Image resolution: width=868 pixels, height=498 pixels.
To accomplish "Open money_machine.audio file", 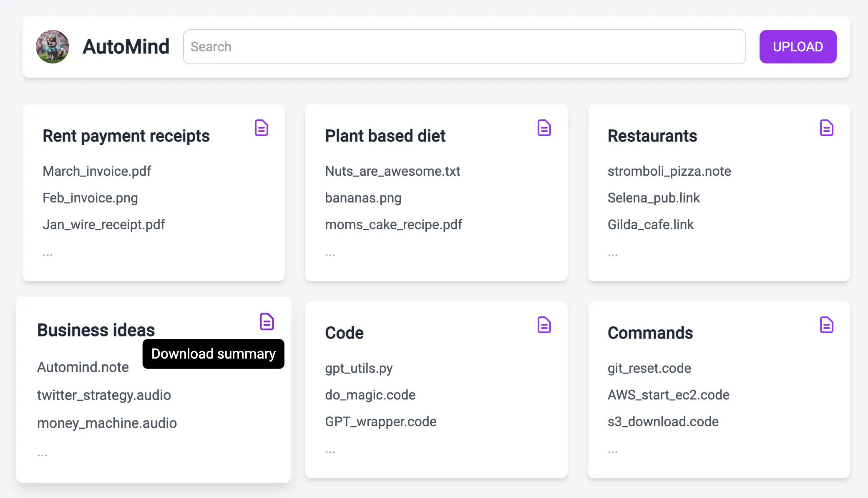I will pyautogui.click(x=107, y=423).
